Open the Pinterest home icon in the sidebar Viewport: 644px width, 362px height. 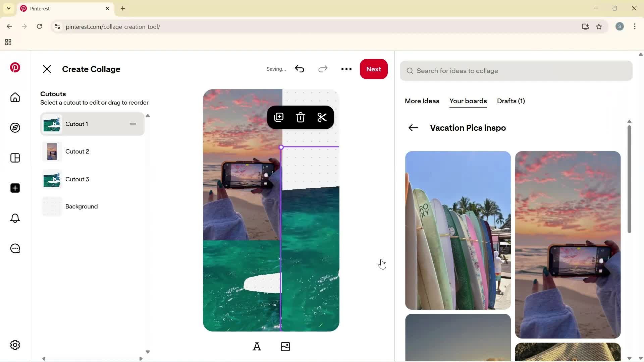click(15, 98)
